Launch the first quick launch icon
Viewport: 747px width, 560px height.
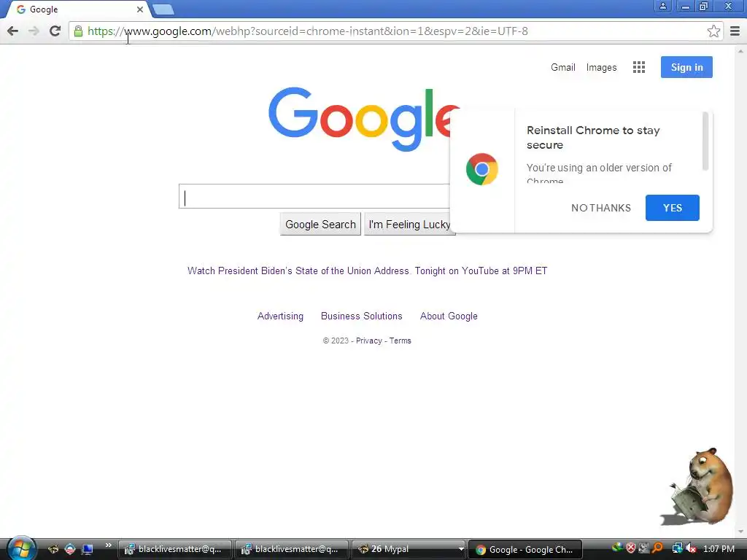tap(53, 549)
